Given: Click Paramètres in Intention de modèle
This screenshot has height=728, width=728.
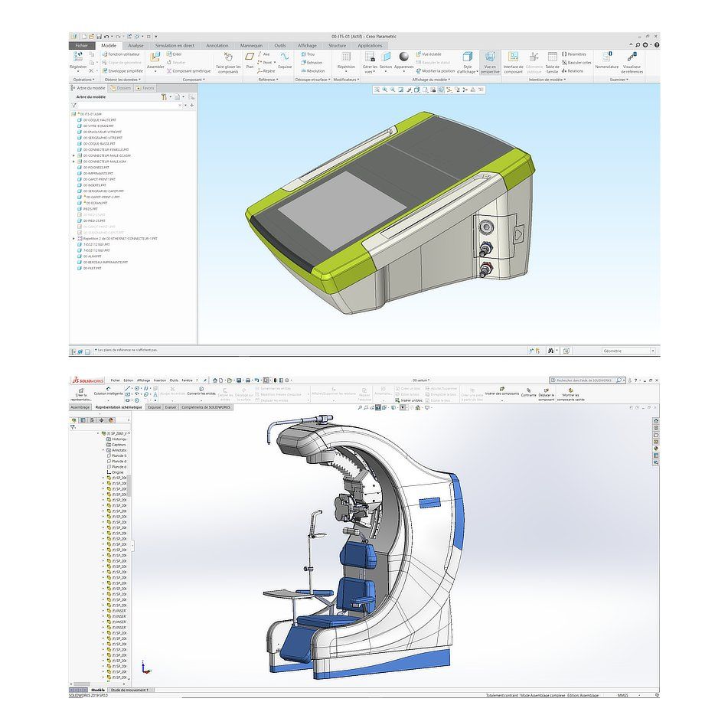Looking at the screenshot, I should (574, 54).
